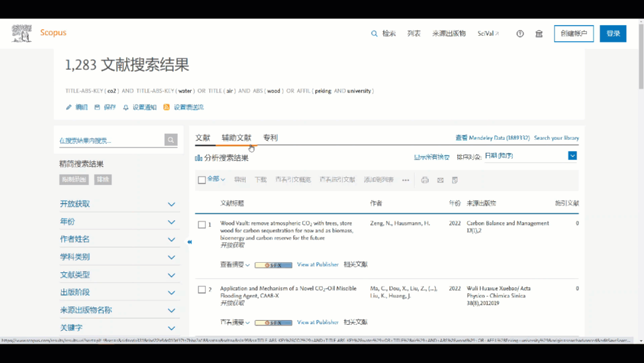The image size is (644, 363).
Task: Open SciVal in top navigation
Action: point(488,33)
